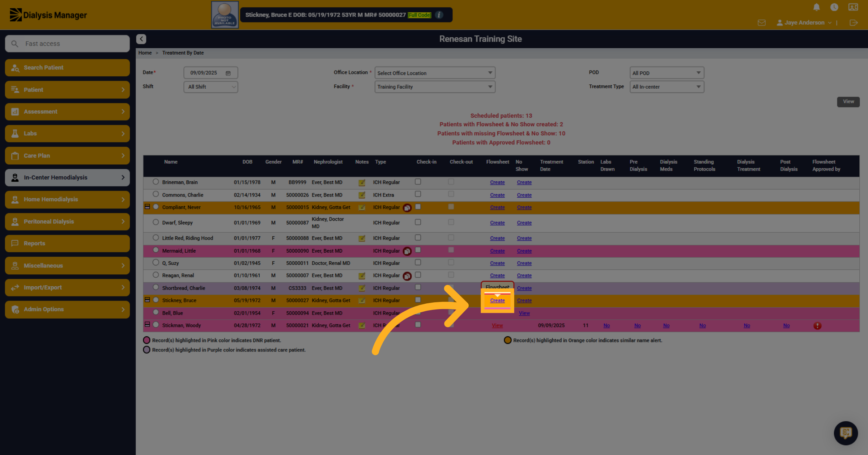
Task: Expand the Care Plan menu
Action: coord(67,156)
